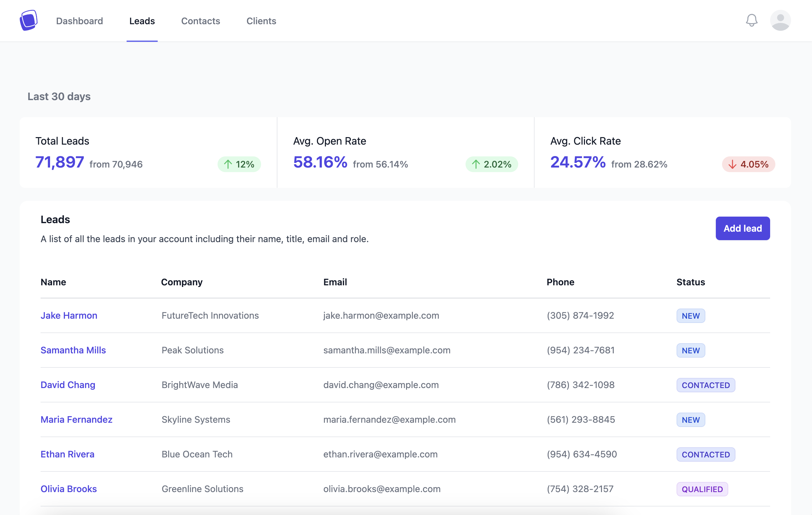The width and height of the screenshot is (812, 515).
Task: Open Samantha Mills' lead profile
Action: click(73, 350)
